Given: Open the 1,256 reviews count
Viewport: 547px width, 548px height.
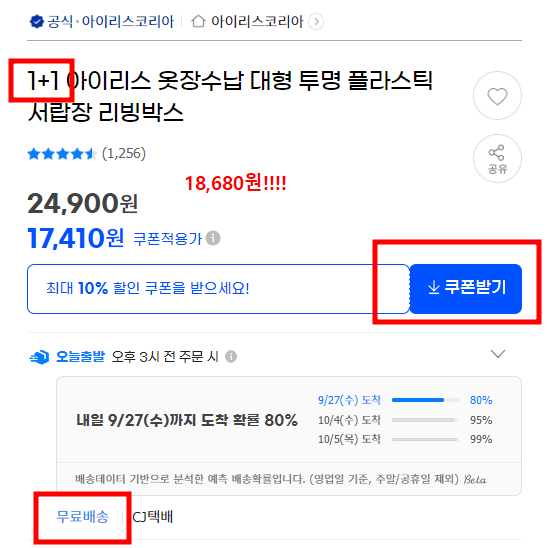Looking at the screenshot, I should pos(123,154).
